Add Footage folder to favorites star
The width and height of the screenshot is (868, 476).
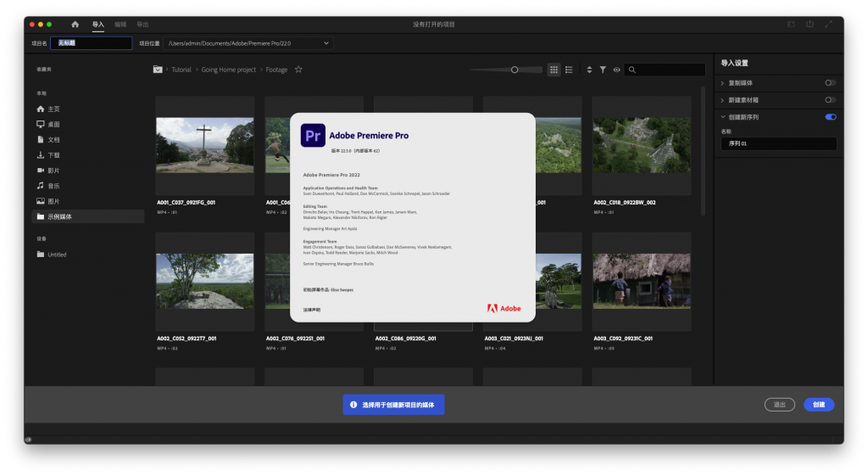coord(298,70)
